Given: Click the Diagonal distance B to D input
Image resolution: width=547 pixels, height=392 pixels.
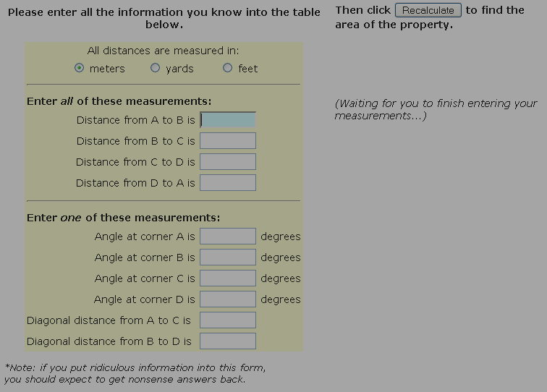Looking at the screenshot, I should pyautogui.click(x=228, y=341).
